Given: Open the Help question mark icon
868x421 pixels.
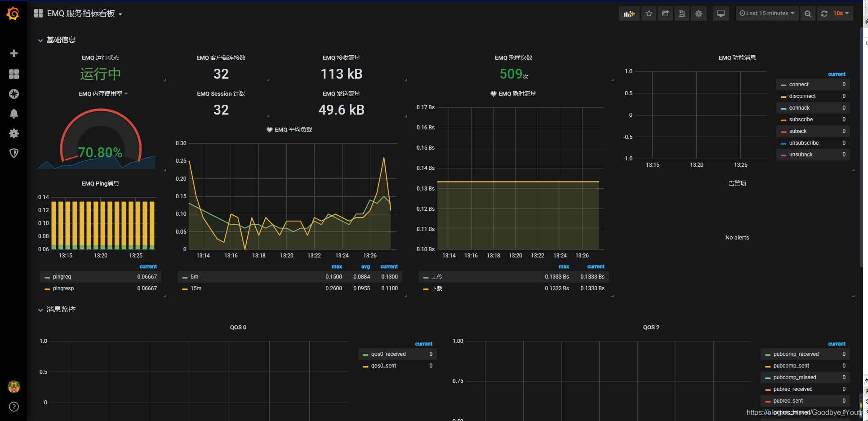Looking at the screenshot, I should coord(14,407).
